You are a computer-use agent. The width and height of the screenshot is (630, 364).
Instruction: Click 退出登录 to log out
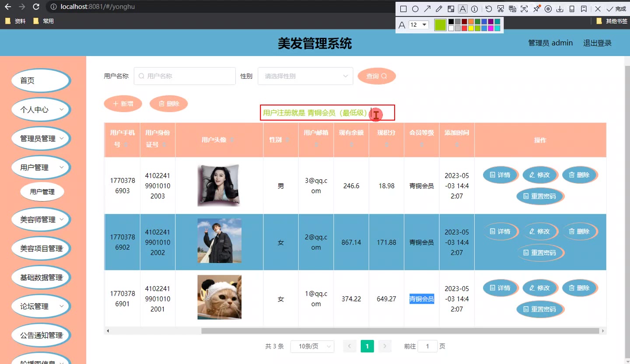click(597, 43)
